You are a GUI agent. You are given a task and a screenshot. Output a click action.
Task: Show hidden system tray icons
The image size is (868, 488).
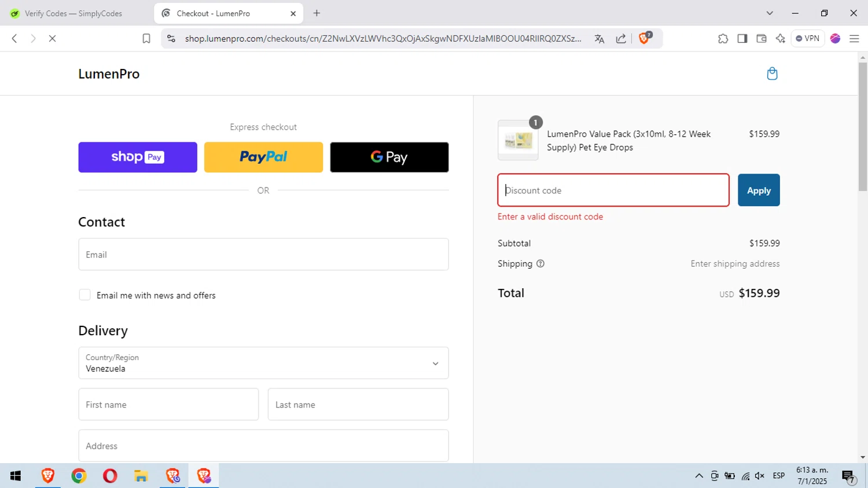699,476
